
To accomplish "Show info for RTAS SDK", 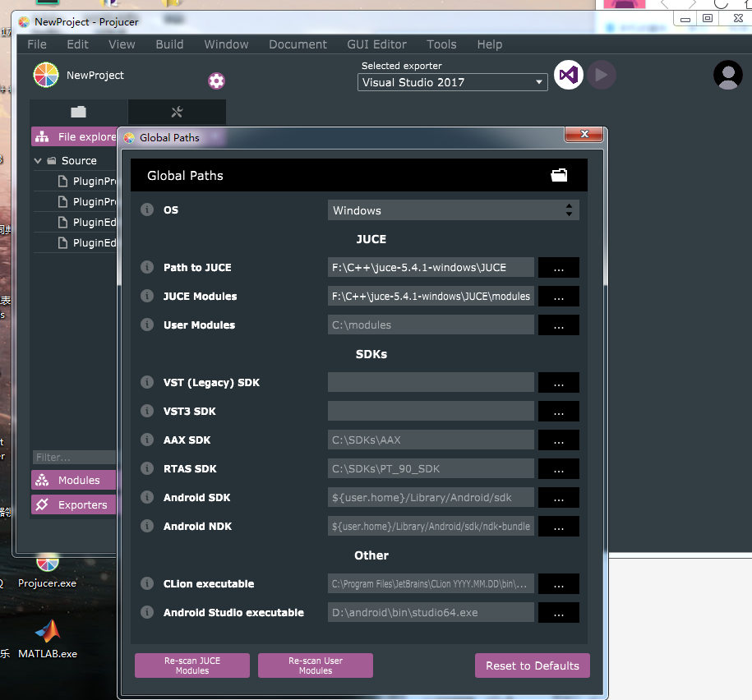I will 147,468.
